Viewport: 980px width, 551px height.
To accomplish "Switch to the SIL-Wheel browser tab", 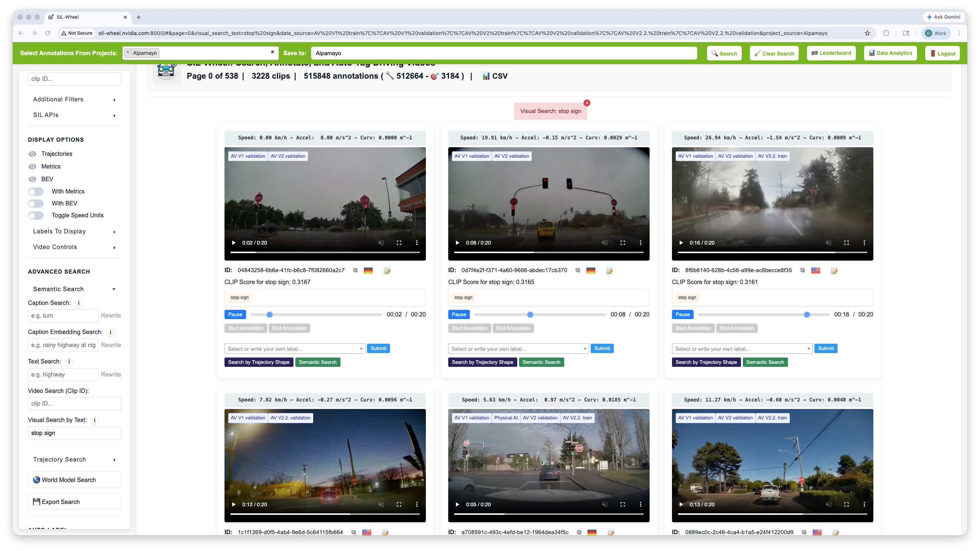I will coord(88,17).
